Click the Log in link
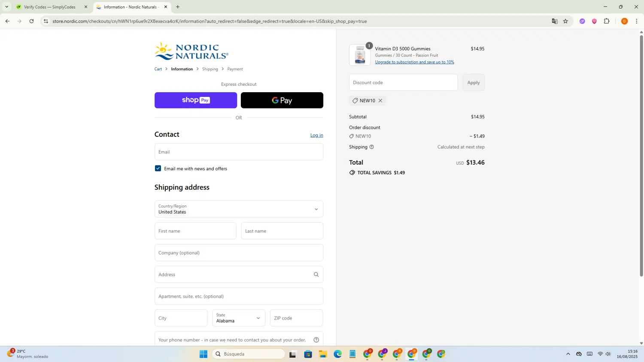Screen dimensions: 644x362 pos(317,135)
